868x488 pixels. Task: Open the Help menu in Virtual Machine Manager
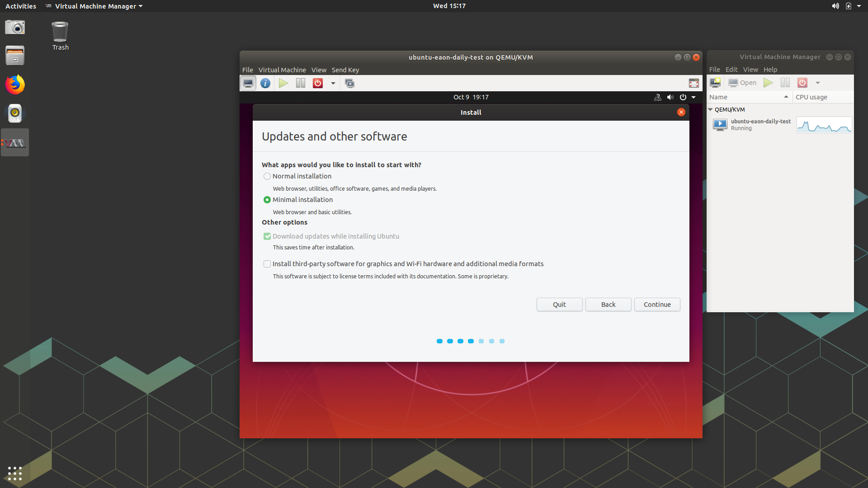[x=770, y=70]
